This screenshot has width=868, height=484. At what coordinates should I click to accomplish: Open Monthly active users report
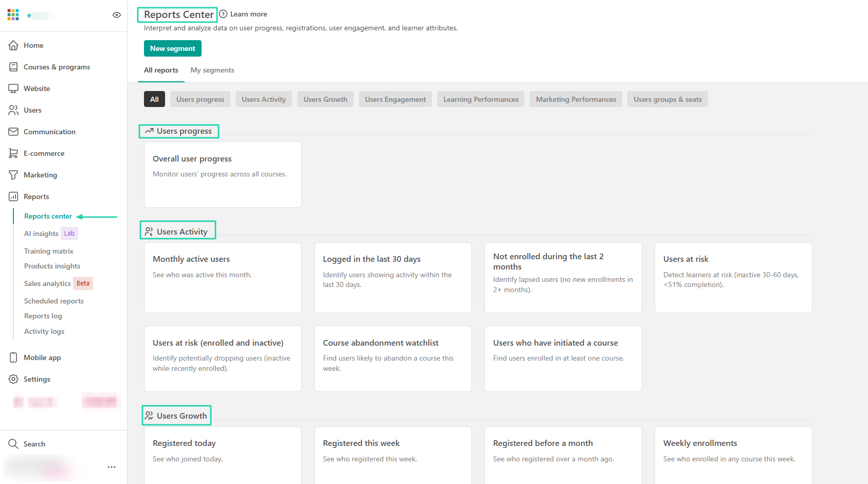coord(223,278)
